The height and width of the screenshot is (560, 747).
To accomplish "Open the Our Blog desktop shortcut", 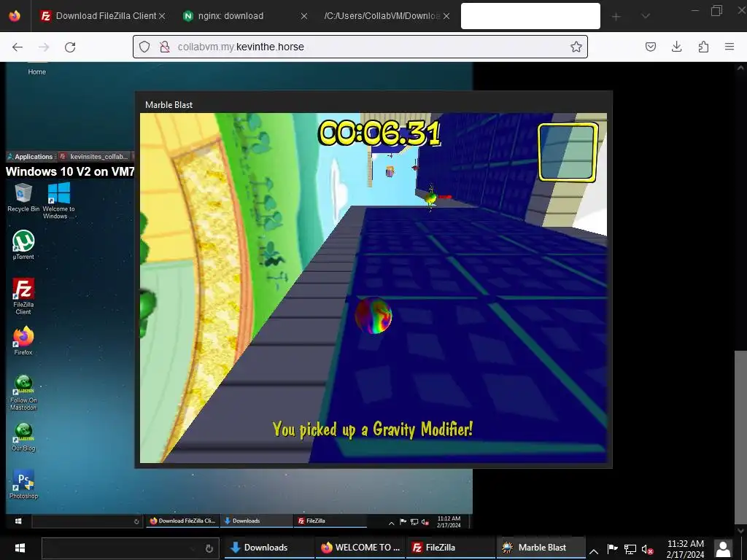I will pyautogui.click(x=23, y=437).
